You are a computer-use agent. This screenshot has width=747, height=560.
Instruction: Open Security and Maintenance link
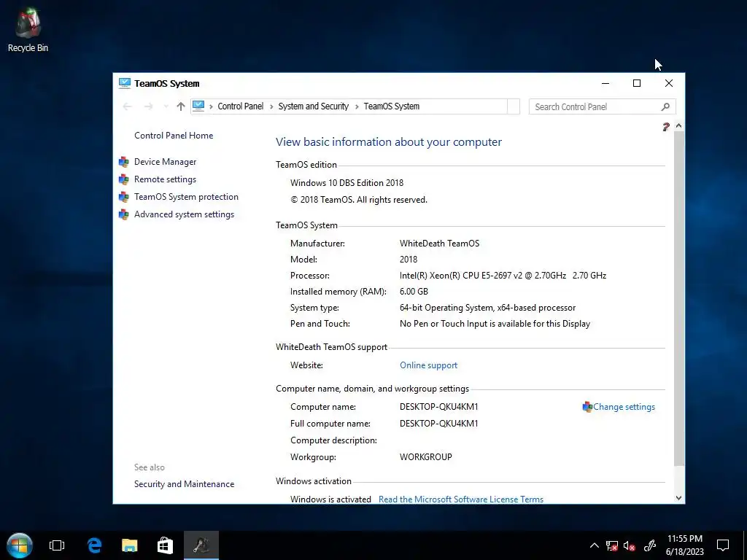[185, 484]
